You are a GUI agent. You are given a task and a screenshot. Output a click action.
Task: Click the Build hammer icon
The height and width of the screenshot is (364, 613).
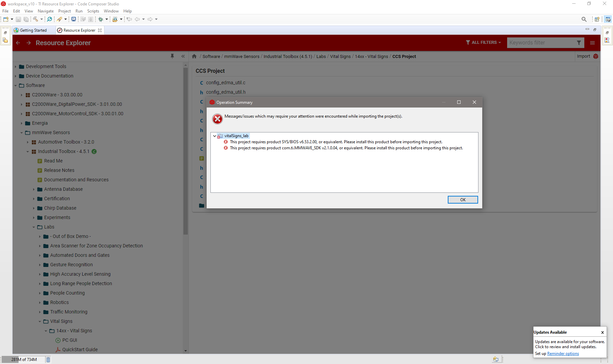(35, 19)
